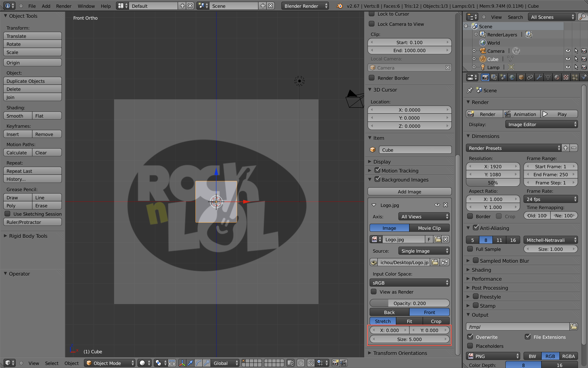Click the Duplicate Objects button
The height and width of the screenshot is (368, 588).
click(32, 81)
